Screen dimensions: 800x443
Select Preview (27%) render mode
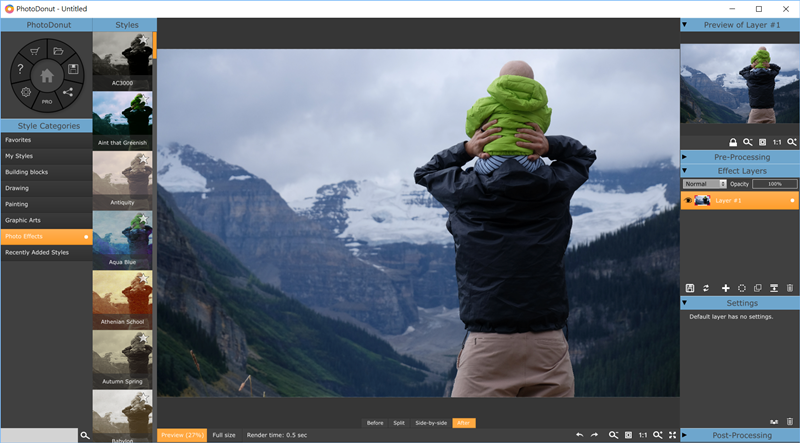click(x=182, y=435)
